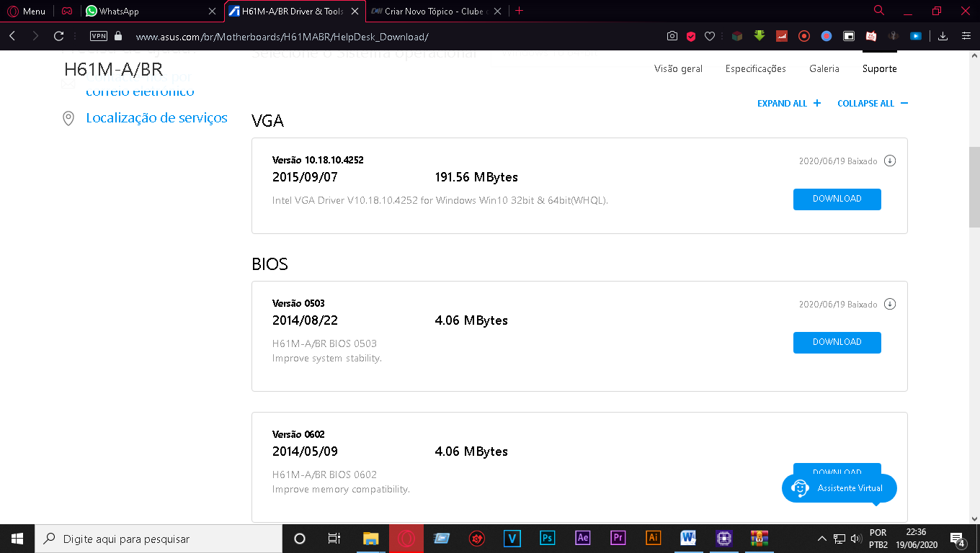Click the BIOS section heading

coord(269,264)
